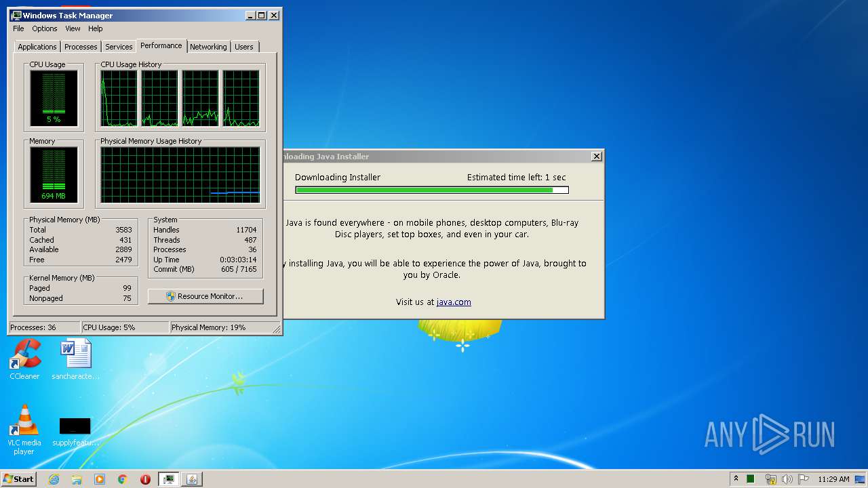The height and width of the screenshot is (488, 868).
Task: Click the Memory gauge showing 694 MB
Action: 54,175
